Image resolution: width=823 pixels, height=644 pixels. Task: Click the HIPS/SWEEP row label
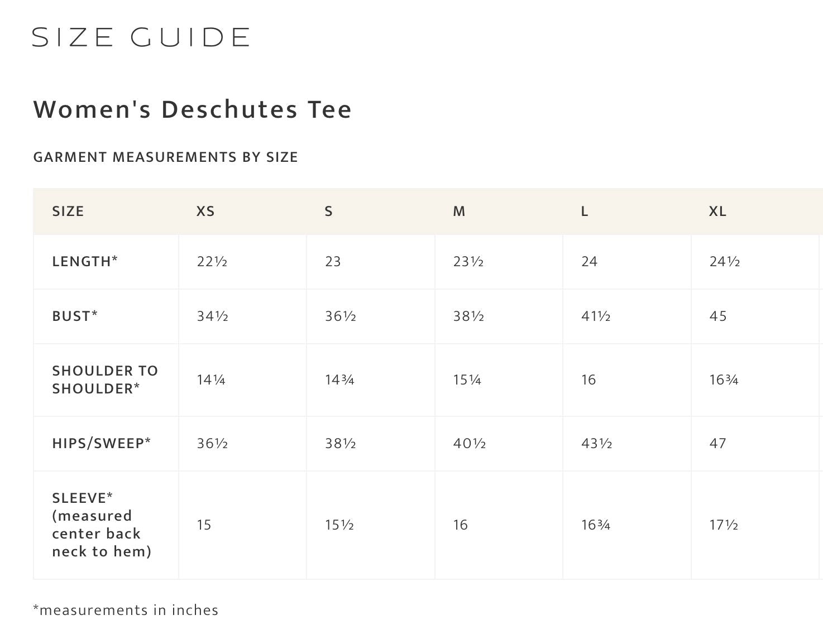[102, 443]
